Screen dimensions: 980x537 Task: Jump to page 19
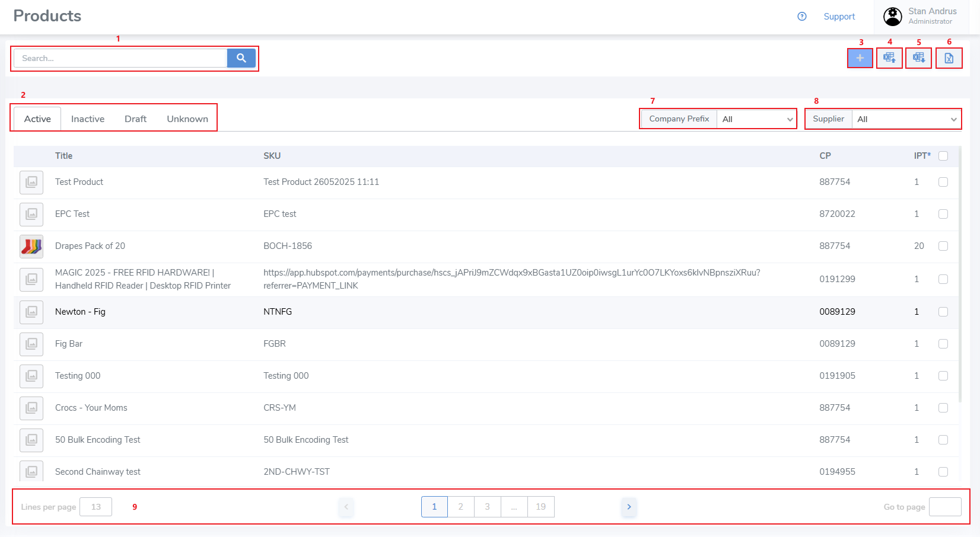pos(541,507)
